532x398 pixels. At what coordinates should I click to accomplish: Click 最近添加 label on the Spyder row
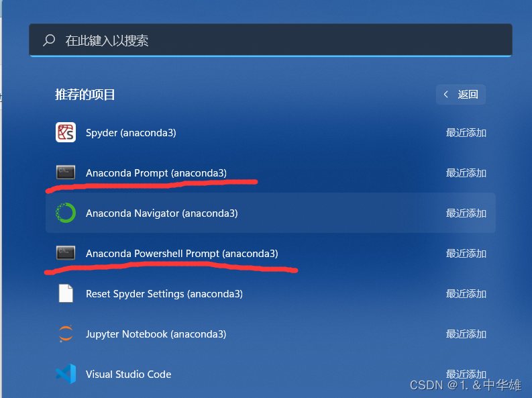tap(466, 133)
